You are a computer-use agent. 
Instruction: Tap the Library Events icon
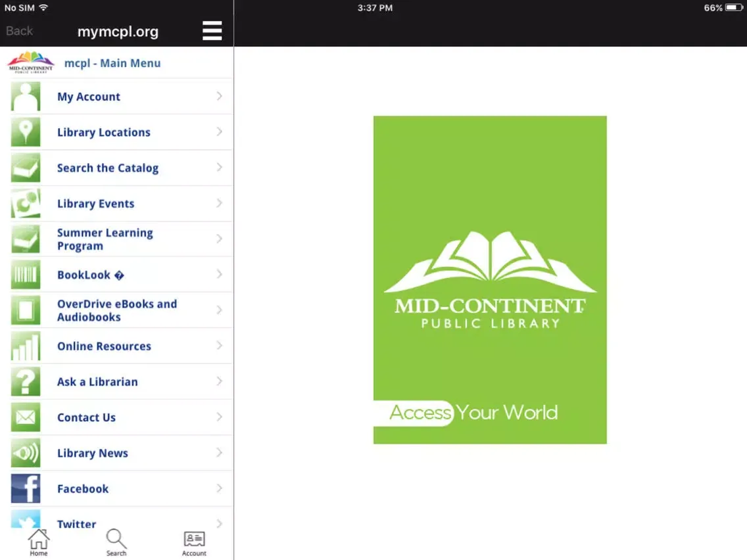[26, 203]
